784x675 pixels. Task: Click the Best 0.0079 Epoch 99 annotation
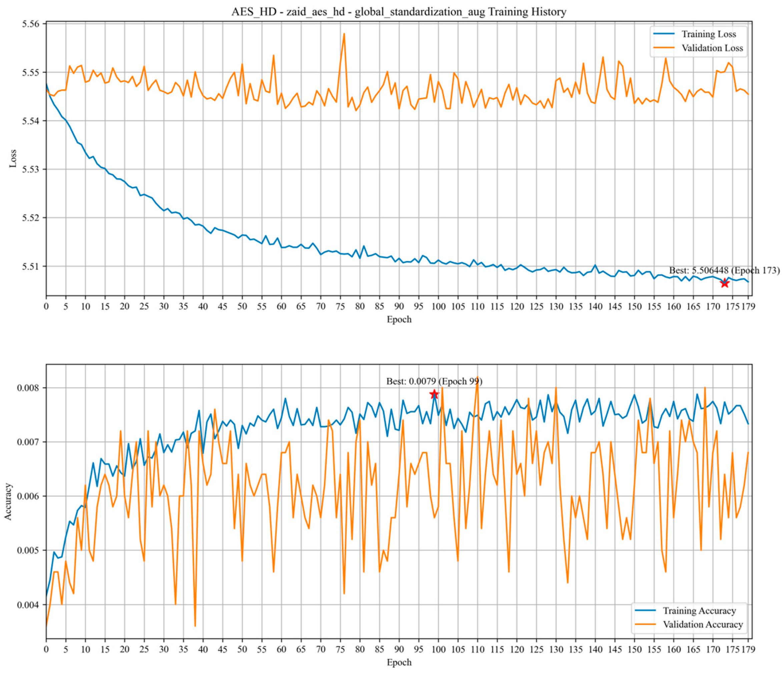pyautogui.click(x=434, y=382)
